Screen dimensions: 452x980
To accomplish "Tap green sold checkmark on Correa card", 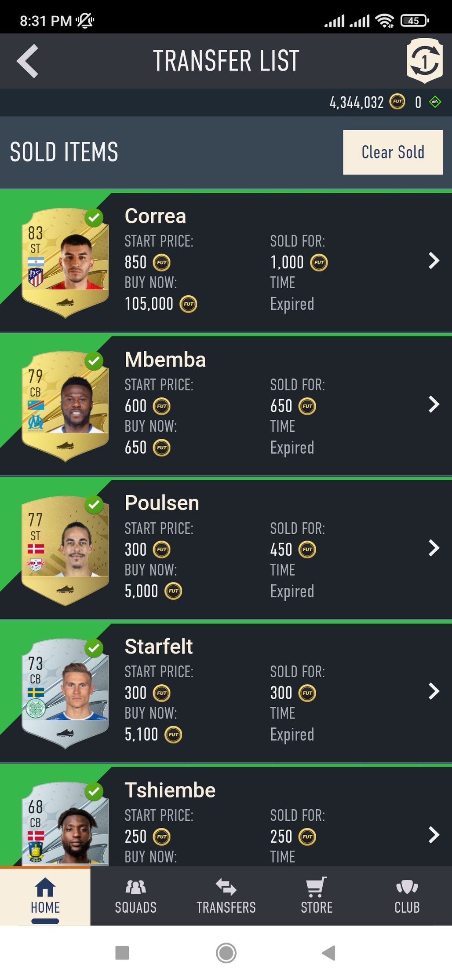I will click(94, 217).
